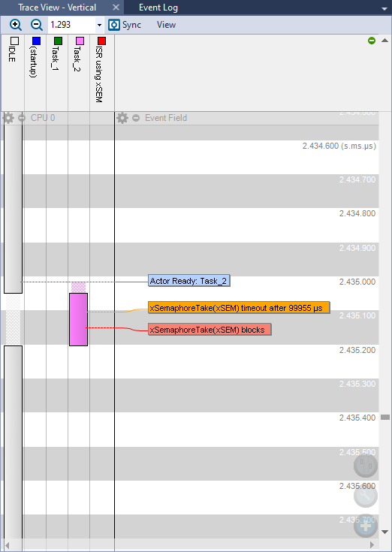Click the wrench overlay button
The width and height of the screenshot is (392, 552).
point(366,496)
